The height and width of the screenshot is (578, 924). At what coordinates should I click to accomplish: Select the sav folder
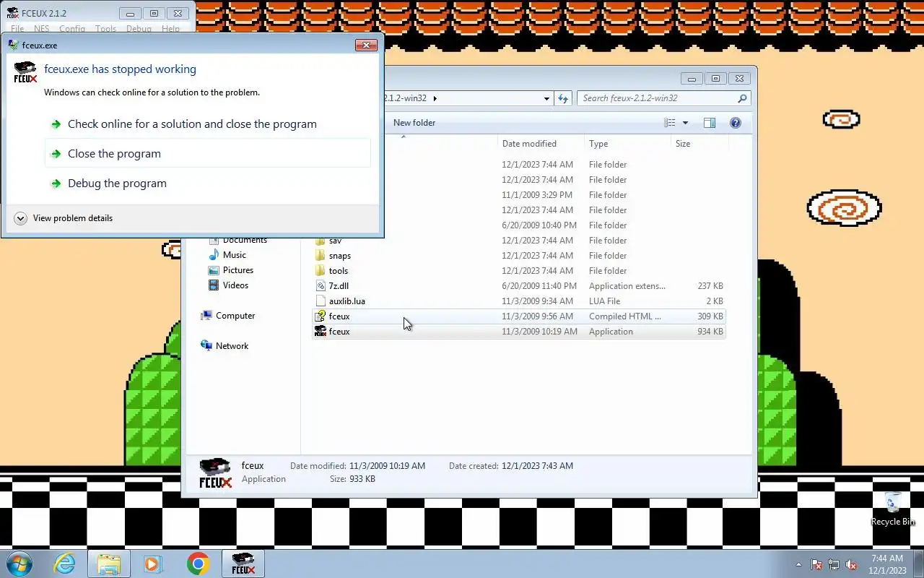pos(518,241)
